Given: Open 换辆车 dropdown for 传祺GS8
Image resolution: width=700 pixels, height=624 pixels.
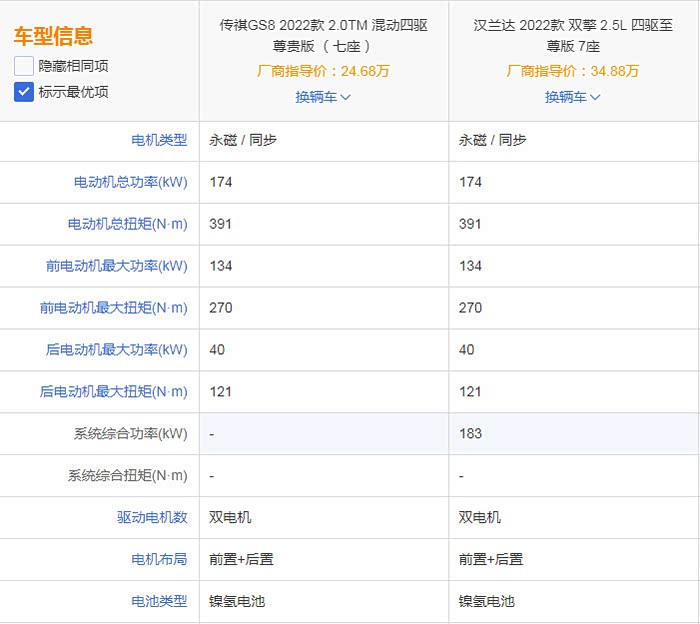Looking at the screenshot, I should [x=323, y=97].
